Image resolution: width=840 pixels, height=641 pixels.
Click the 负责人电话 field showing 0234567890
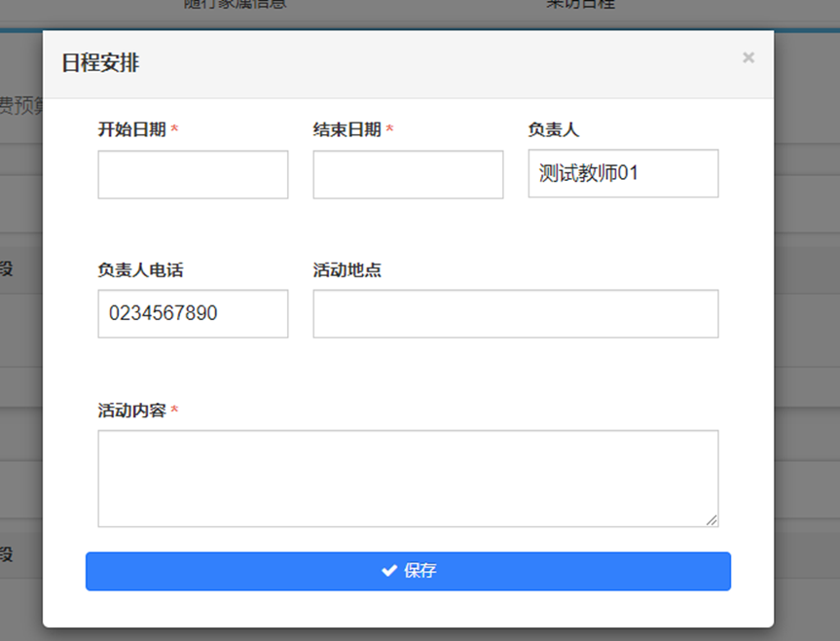tap(193, 314)
